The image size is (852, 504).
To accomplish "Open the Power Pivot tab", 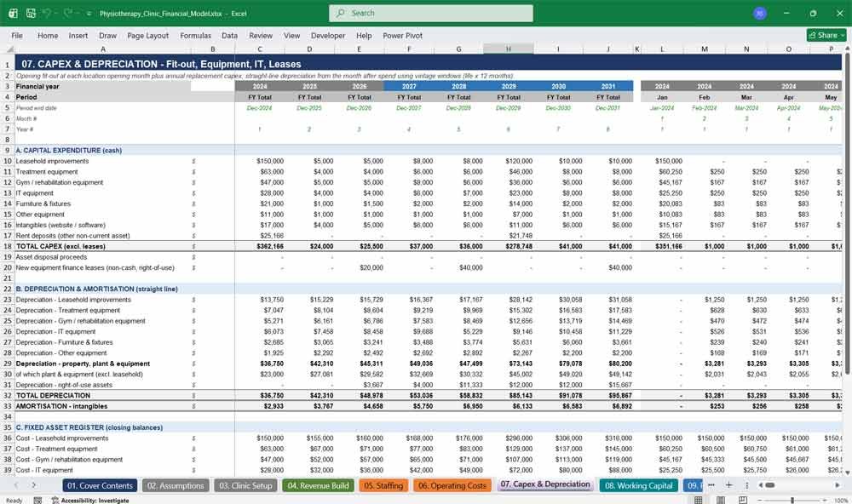I will pyautogui.click(x=403, y=35).
